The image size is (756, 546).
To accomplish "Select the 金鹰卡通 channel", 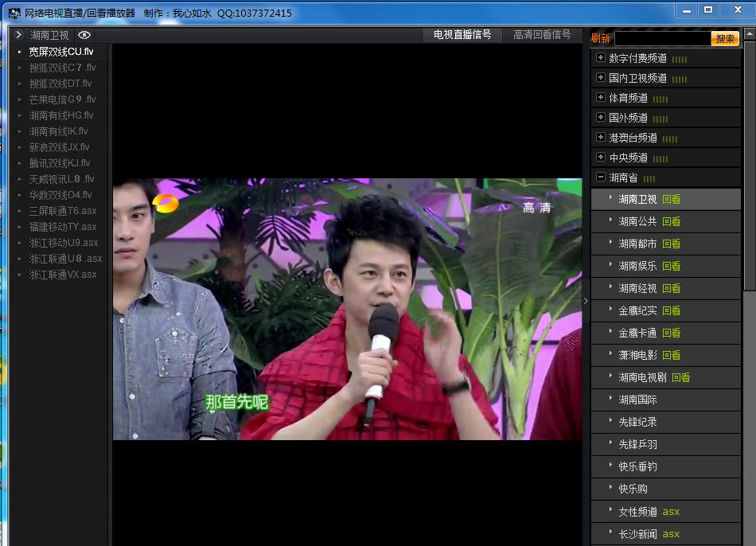I will coord(637,333).
